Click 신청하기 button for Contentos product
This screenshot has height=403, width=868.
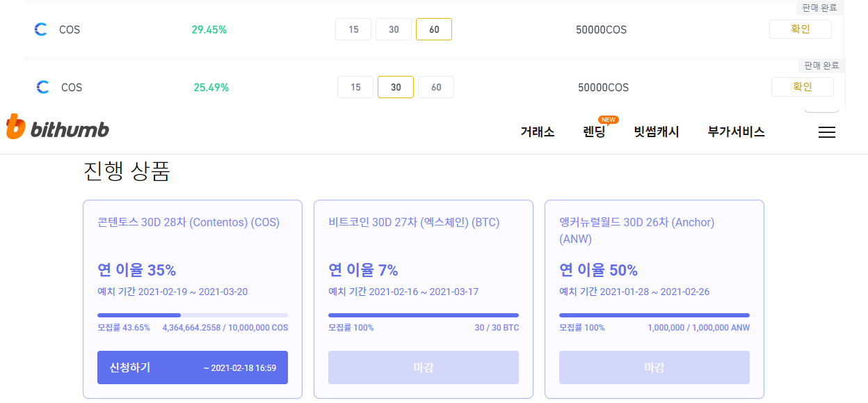tap(192, 368)
